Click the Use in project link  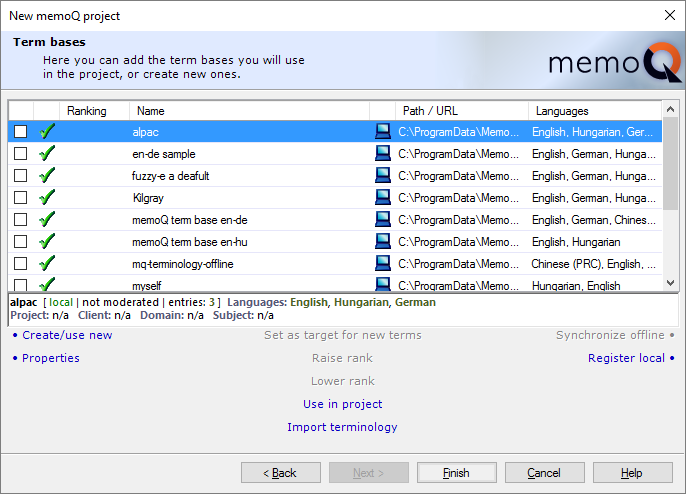(343, 404)
